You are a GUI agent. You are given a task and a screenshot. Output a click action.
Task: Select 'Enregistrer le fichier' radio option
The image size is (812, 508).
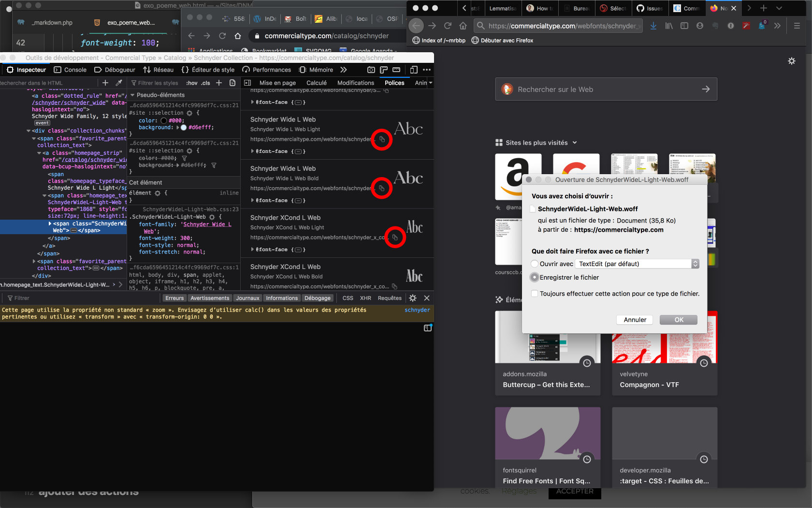pos(534,277)
